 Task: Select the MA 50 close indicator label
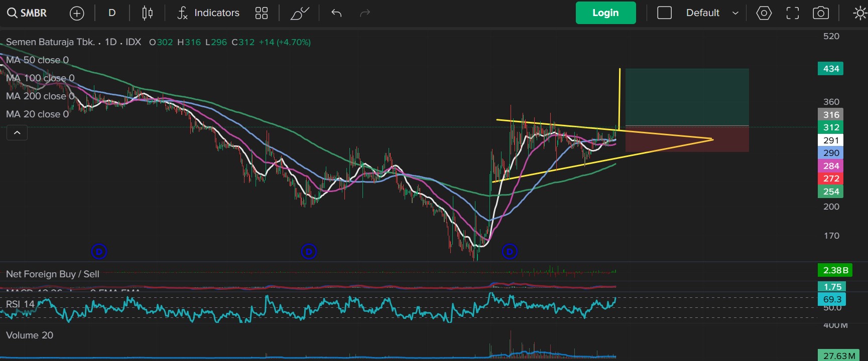pos(37,60)
